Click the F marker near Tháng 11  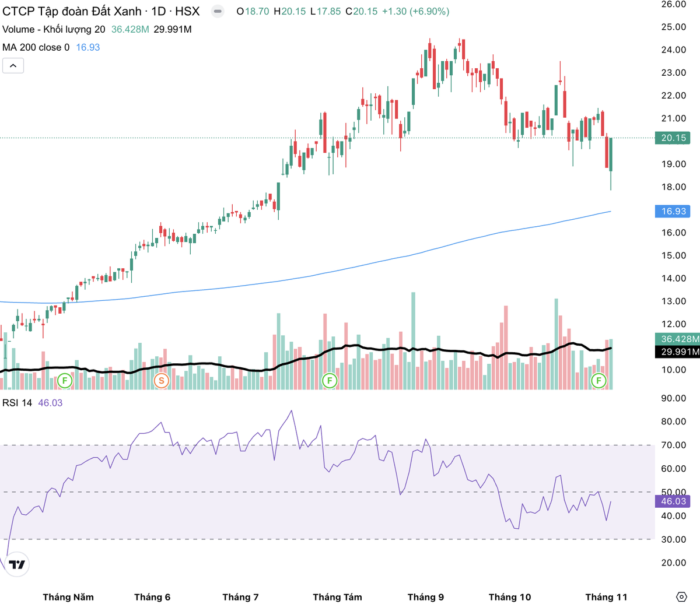(x=598, y=381)
